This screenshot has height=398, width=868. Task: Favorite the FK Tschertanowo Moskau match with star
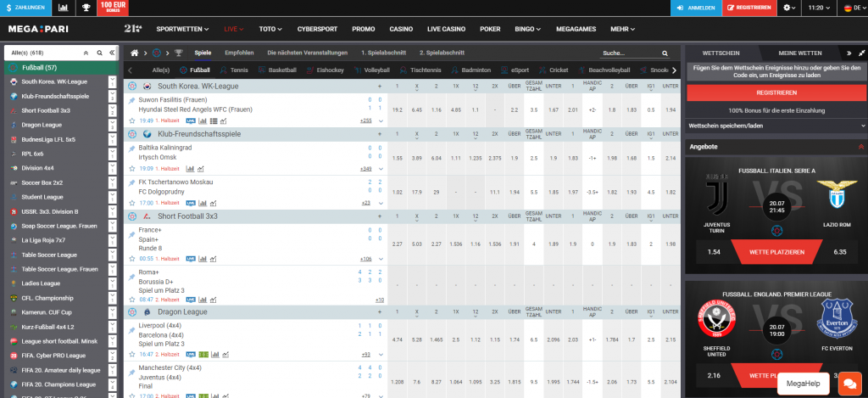pyautogui.click(x=131, y=203)
